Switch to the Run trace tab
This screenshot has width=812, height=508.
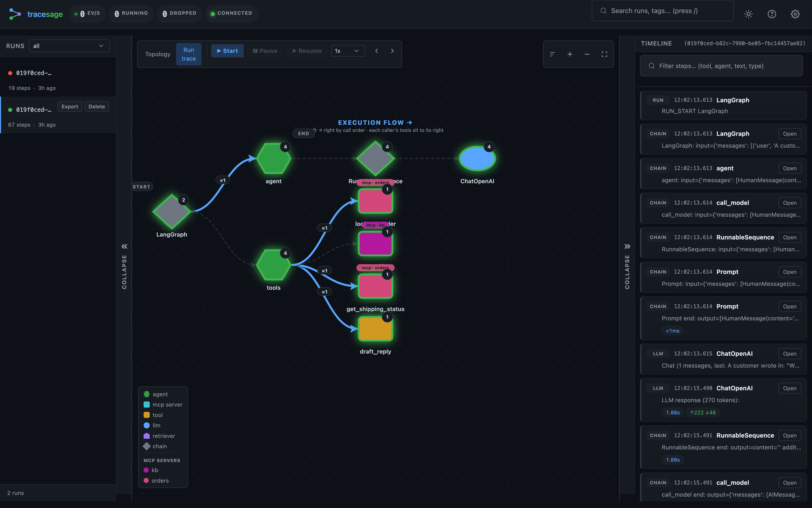(x=189, y=54)
